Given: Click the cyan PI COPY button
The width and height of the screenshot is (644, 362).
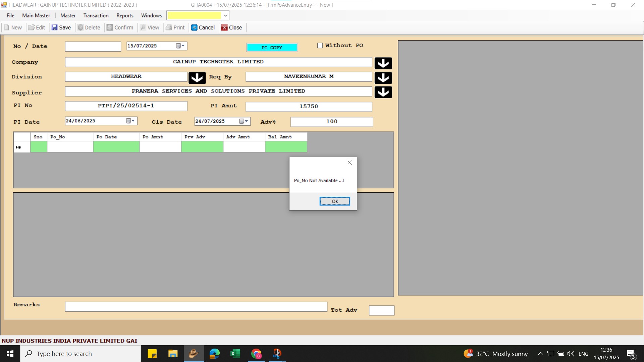Looking at the screenshot, I should [x=272, y=48].
